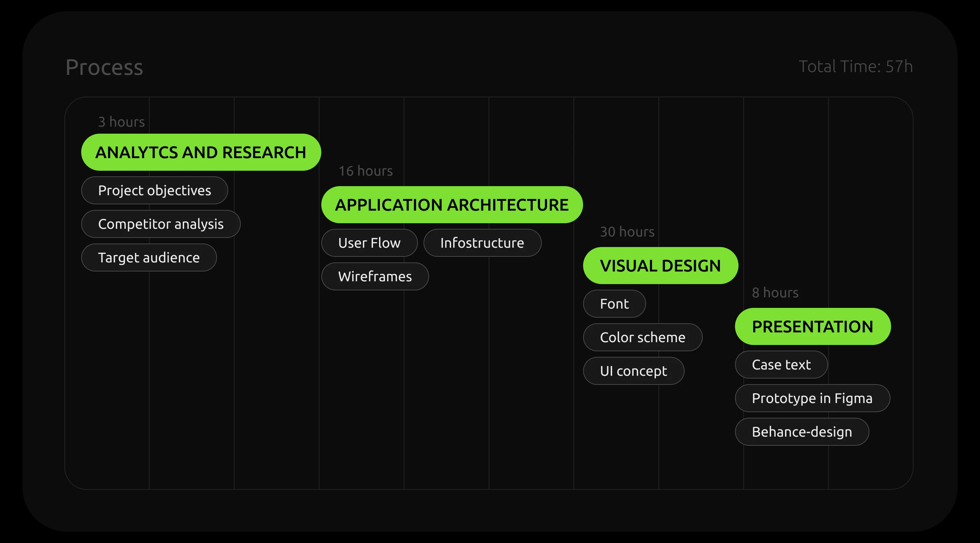
Task: Select the Case text tag
Action: [x=781, y=365]
